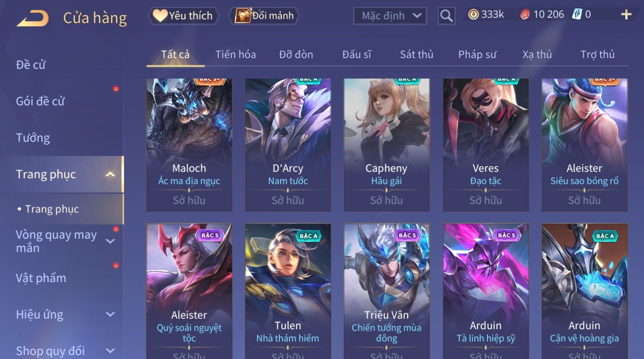This screenshot has width=644, height=359.
Task: Expand the Vòng quay may mắn section
Action: (x=110, y=241)
